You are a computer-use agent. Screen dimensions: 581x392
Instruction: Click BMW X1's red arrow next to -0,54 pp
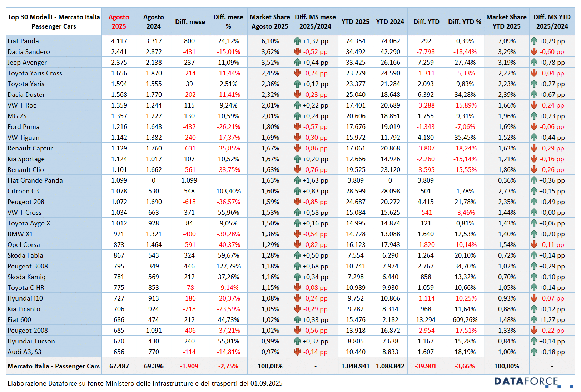pos(297,234)
